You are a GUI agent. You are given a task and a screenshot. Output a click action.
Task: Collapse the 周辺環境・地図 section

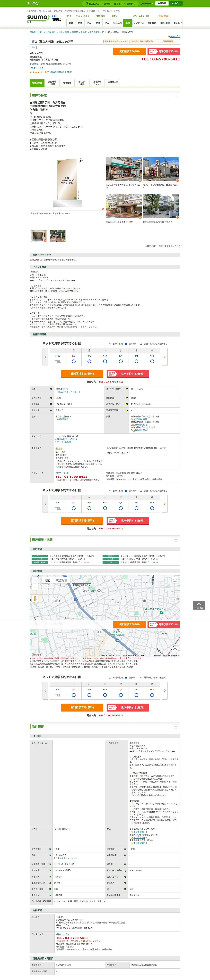[x=176, y=540]
